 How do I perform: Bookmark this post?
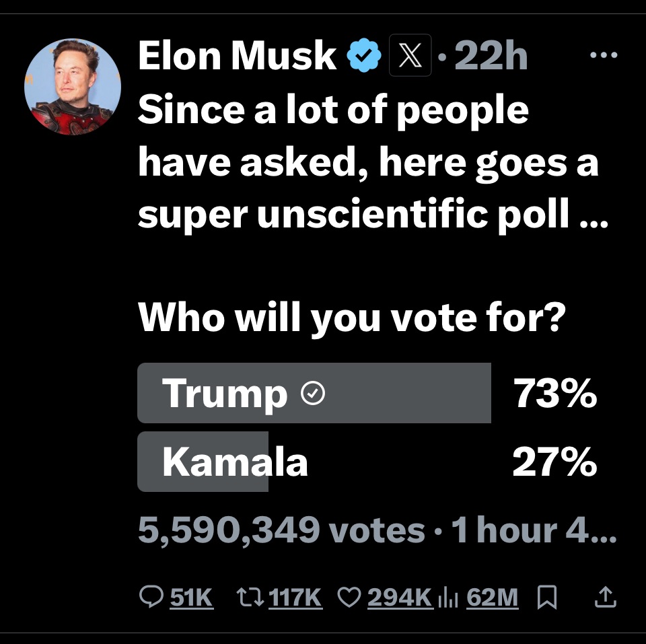(x=548, y=597)
